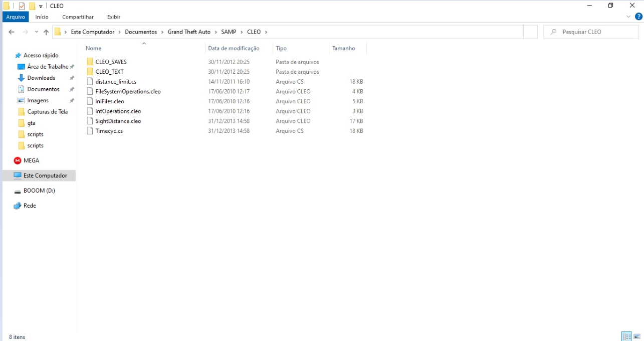
Task: Select the IniFiles.cleo file icon
Action: pyautogui.click(x=90, y=101)
